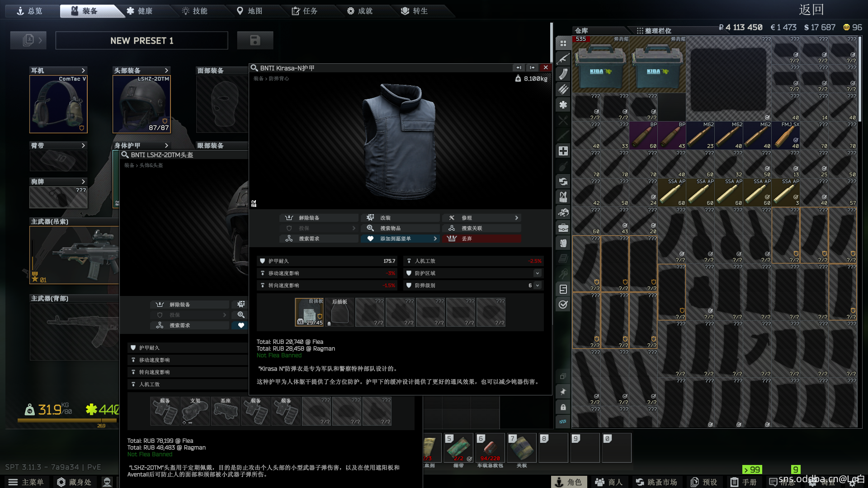Click the helmet window modify gear icon
The image size is (868, 488).
(x=241, y=305)
